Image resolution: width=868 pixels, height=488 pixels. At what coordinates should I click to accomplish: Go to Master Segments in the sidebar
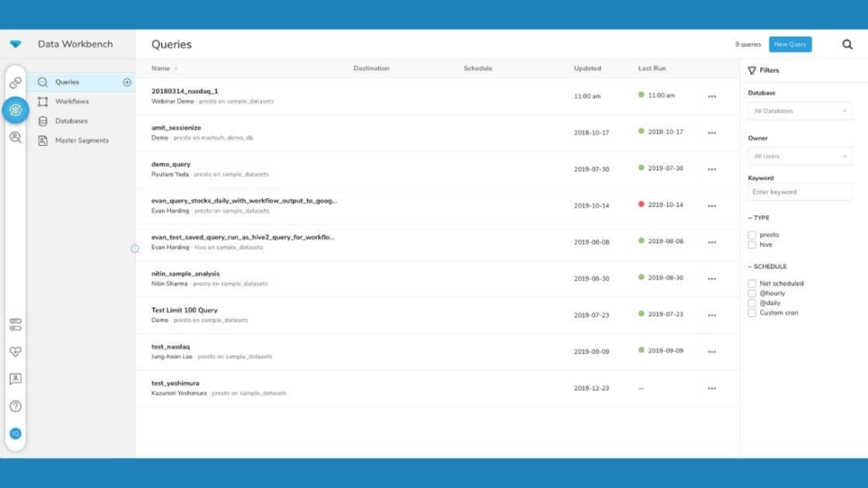(81, 141)
